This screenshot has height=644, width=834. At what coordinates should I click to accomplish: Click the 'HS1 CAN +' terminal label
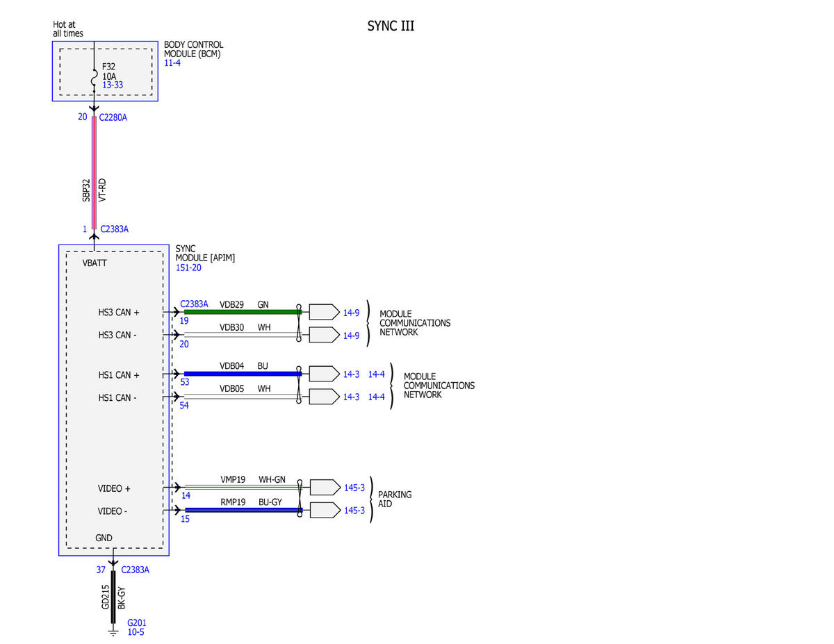coord(119,375)
